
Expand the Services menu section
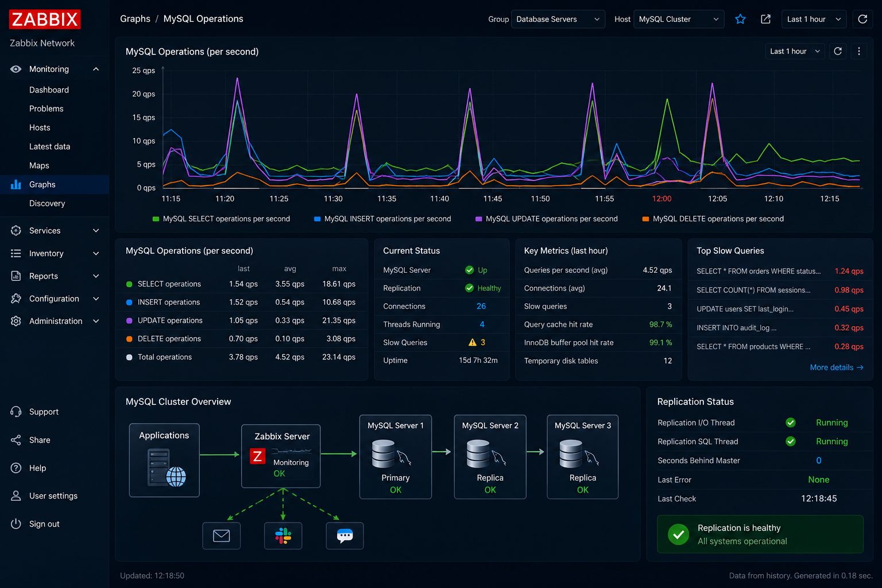pos(96,230)
